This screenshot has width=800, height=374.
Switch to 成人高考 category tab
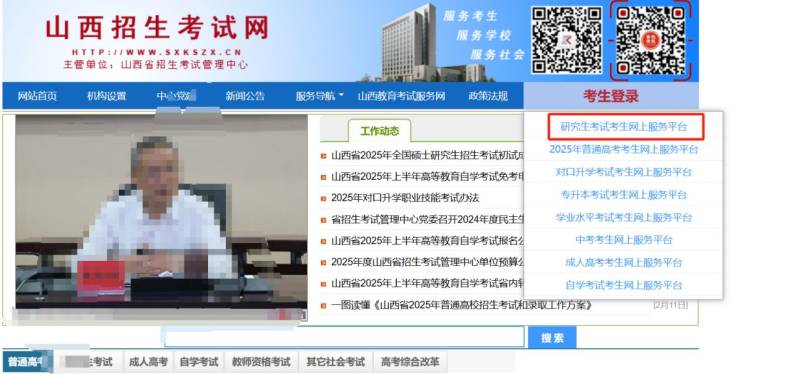pos(148,362)
